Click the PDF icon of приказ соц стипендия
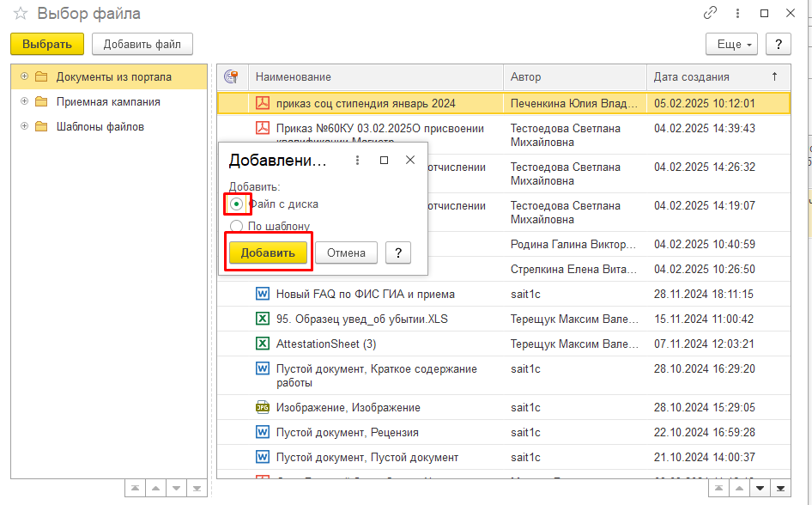Screen dimensions: 812x505 [x=263, y=104]
